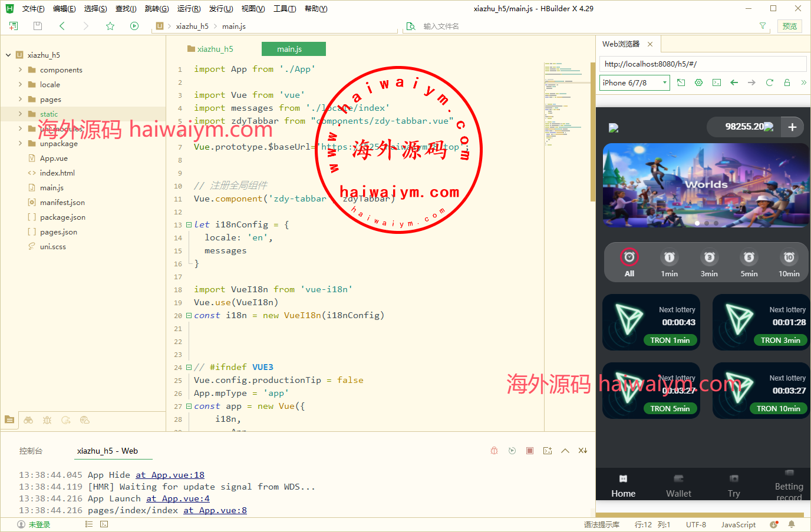The image size is (811, 532).
Task: Select the 1min lottery filter
Action: point(669,263)
